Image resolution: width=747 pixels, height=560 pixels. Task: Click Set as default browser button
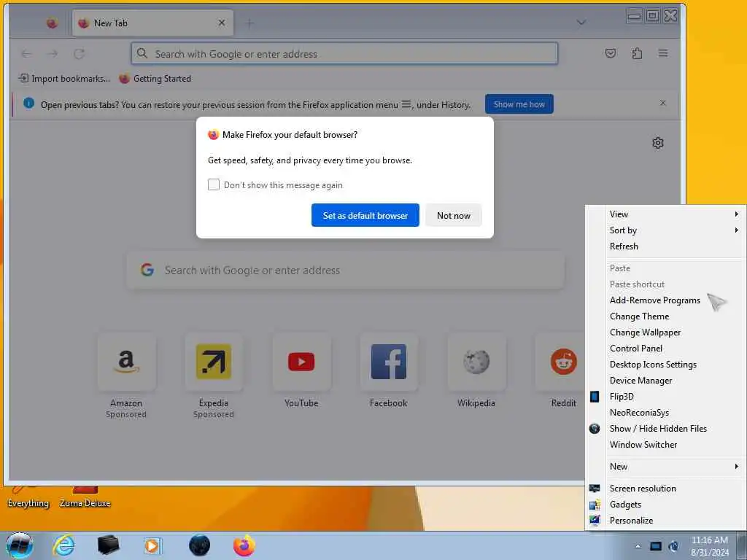[365, 215]
